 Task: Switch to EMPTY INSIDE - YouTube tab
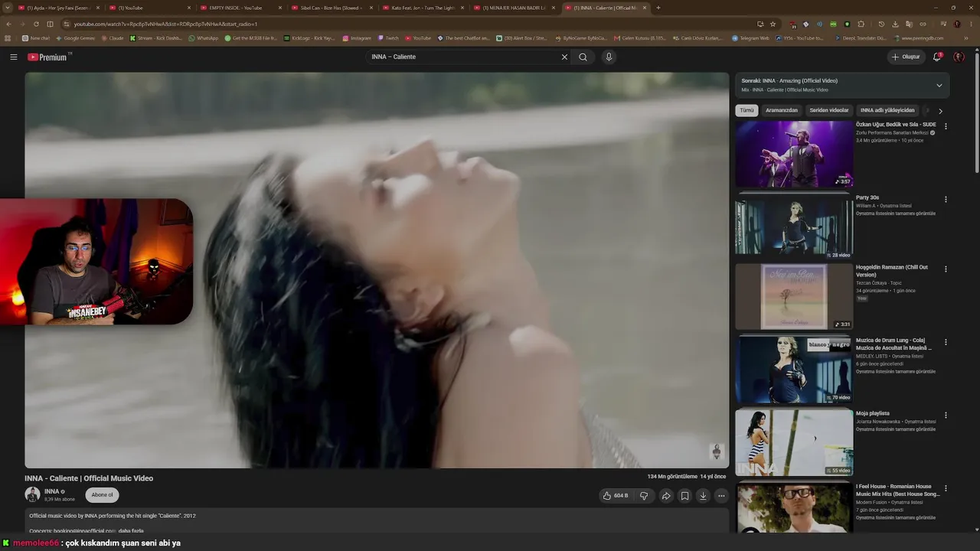(240, 8)
